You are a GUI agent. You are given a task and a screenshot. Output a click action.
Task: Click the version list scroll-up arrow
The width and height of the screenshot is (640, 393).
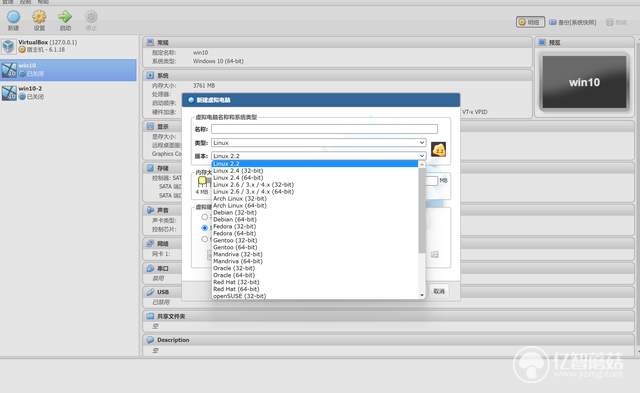coord(422,164)
